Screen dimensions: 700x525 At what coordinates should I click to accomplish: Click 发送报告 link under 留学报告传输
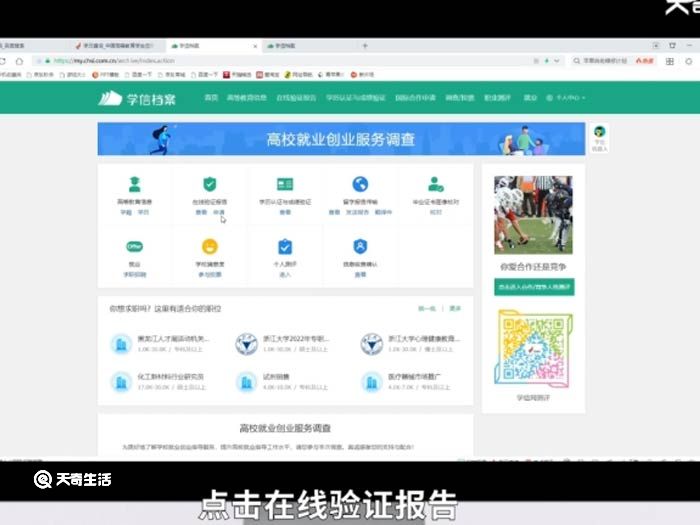[x=357, y=212]
